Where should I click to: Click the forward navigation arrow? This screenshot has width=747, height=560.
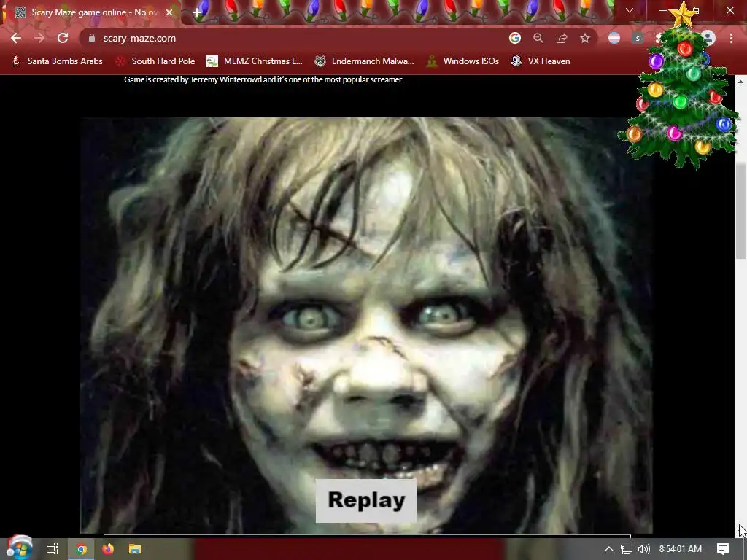pos(39,38)
